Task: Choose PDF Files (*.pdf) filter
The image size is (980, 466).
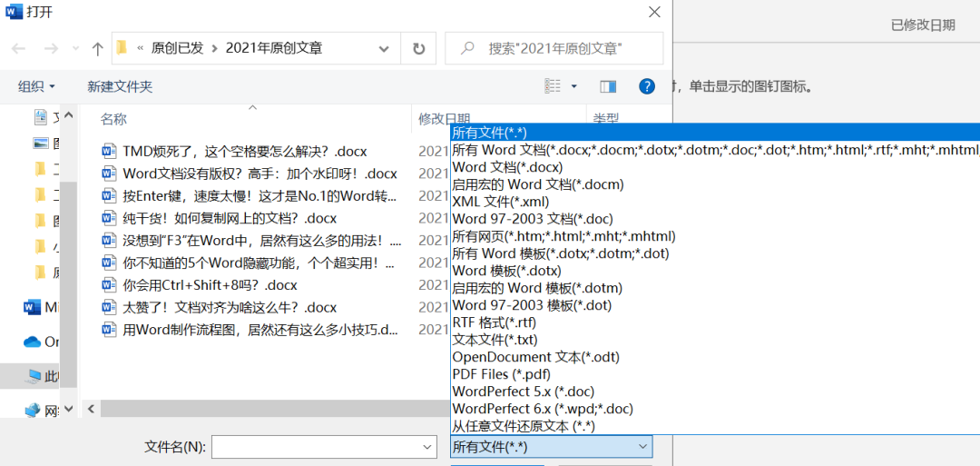Action: pyautogui.click(x=715, y=374)
